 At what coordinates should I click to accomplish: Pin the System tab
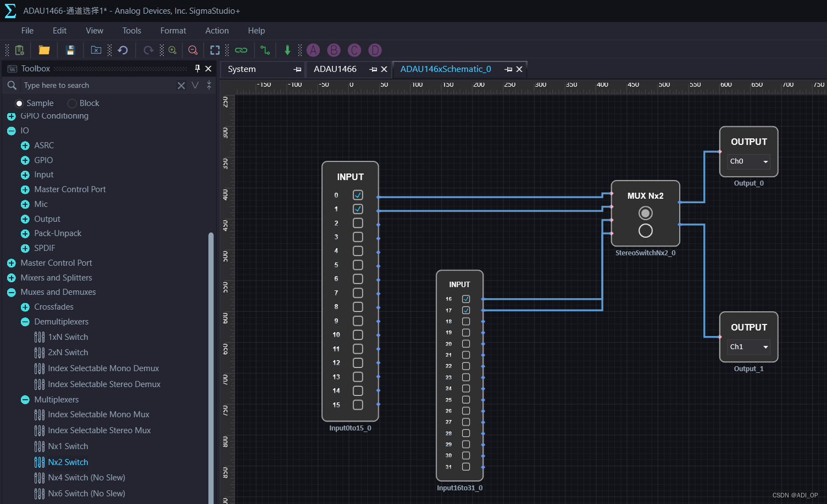point(297,69)
